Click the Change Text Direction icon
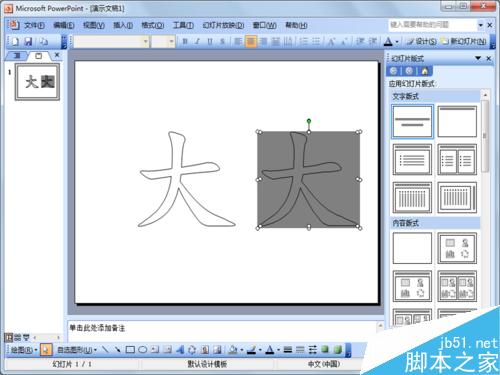500x375 pixels. click(288, 42)
